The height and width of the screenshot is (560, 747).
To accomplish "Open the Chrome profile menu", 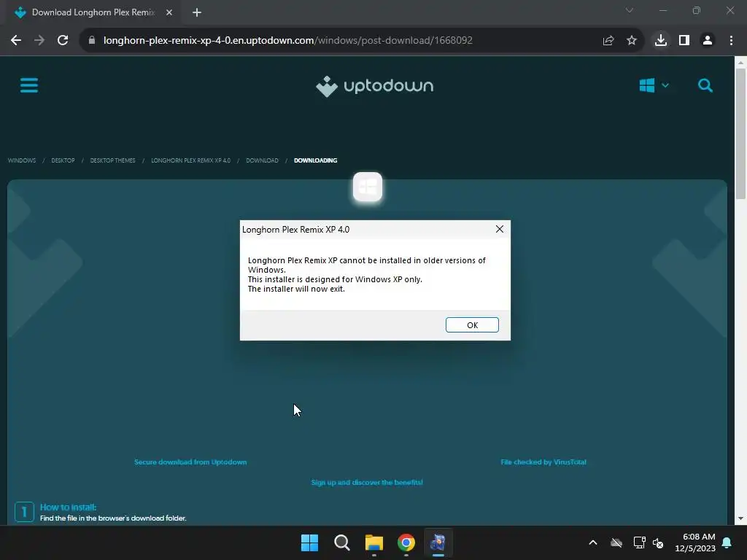I will 708,41.
